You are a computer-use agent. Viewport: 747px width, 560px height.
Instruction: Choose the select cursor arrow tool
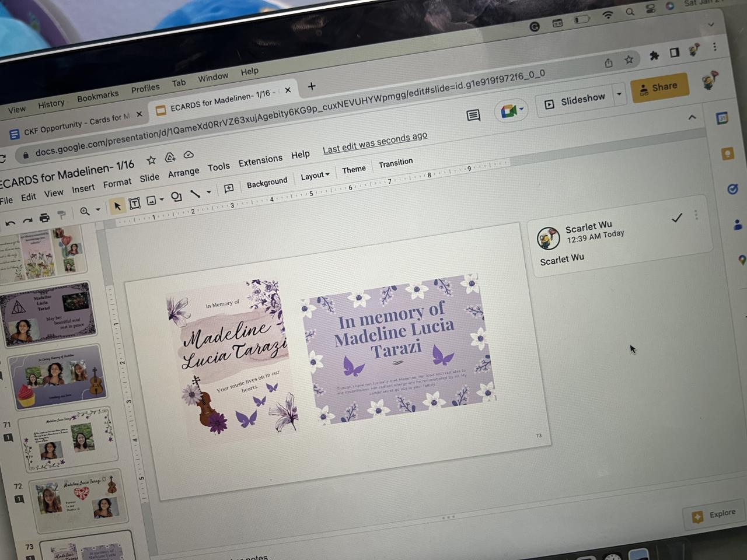coord(117,206)
